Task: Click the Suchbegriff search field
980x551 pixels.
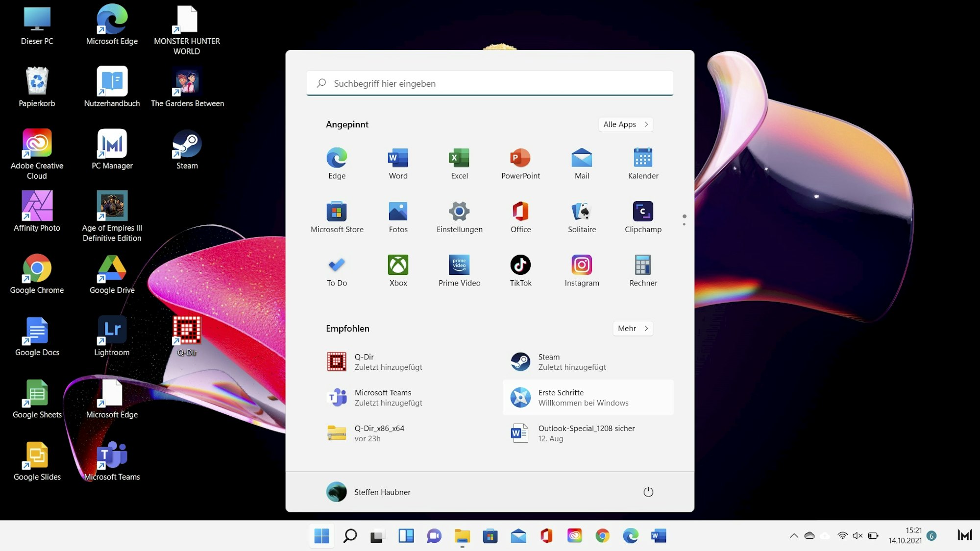Action: (490, 83)
